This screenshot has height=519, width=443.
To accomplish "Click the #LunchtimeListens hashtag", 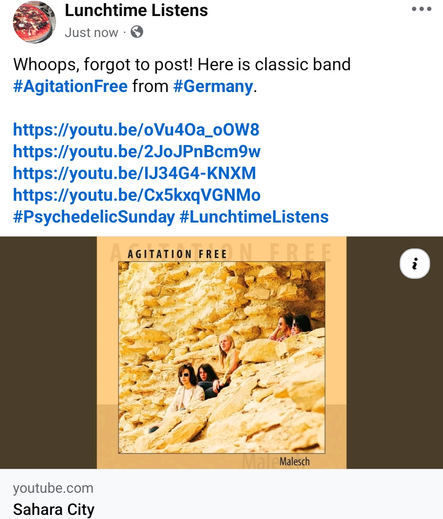I will 254,217.
